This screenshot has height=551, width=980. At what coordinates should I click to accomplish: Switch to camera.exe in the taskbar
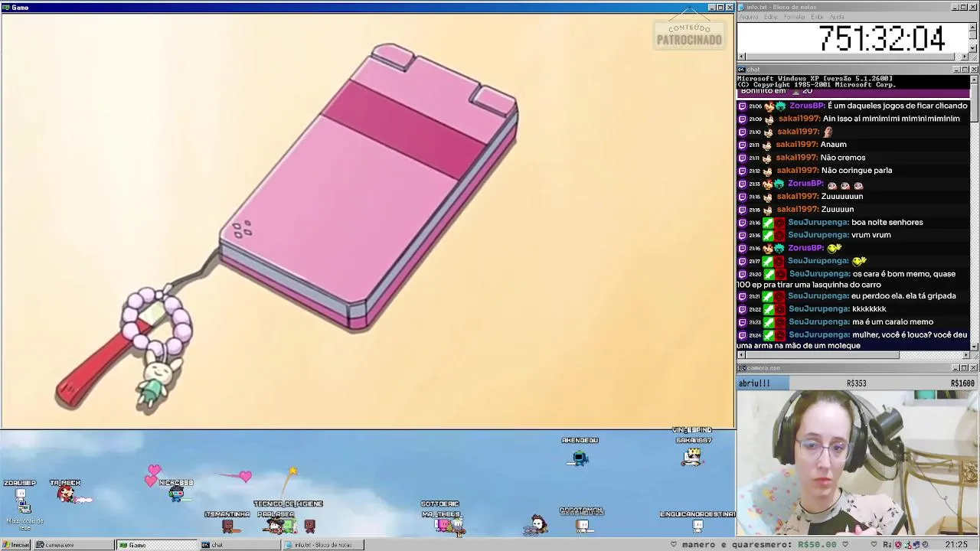73,545
